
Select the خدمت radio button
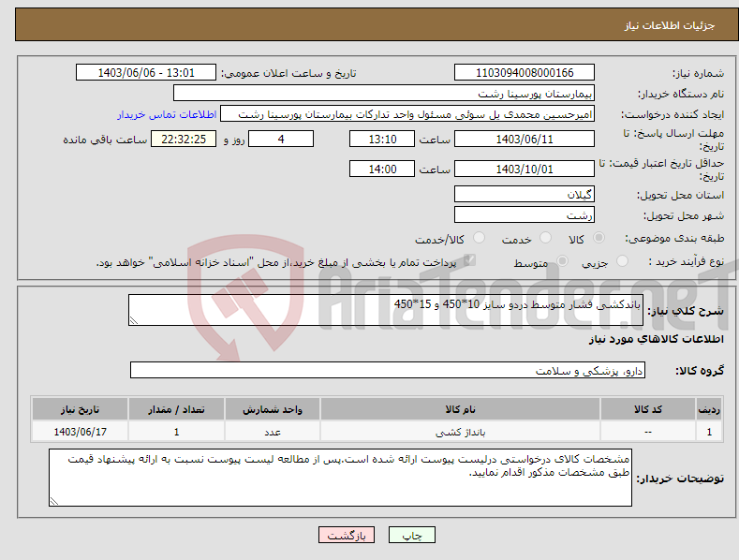pyautogui.click(x=545, y=238)
